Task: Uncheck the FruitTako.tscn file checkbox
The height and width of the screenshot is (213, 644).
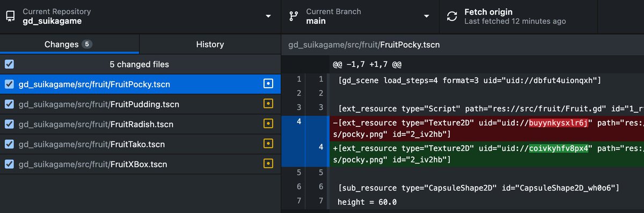Action: [x=9, y=144]
